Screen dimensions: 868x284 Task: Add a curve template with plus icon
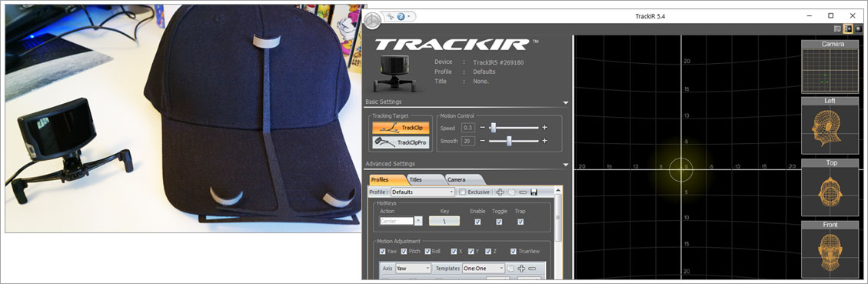tap(521, 269)
